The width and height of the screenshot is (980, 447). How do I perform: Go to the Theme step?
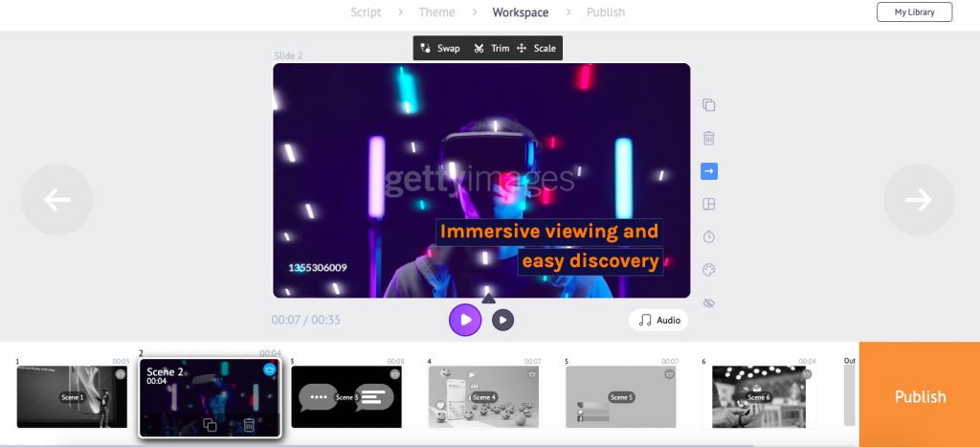pos(436,12)
